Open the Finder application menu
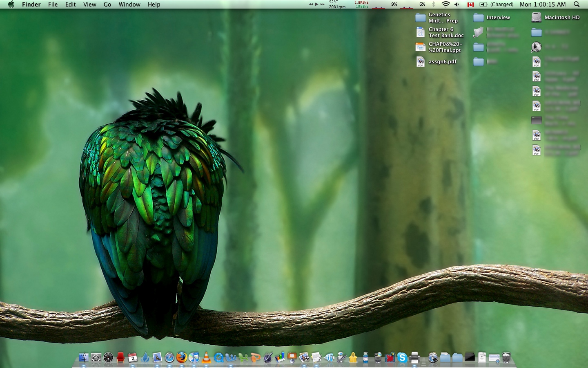The image size is (588, 368). 31,4
